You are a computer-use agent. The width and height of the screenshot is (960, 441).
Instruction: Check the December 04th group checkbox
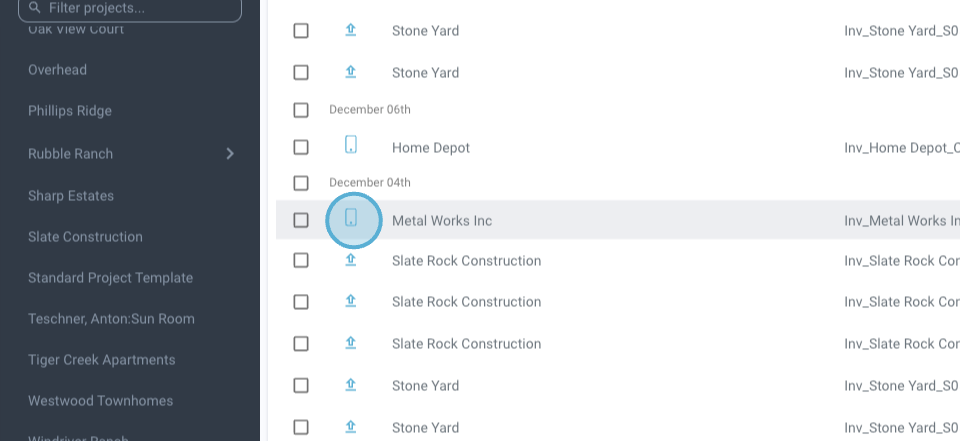pyautogui.click(x=301, y=183)
